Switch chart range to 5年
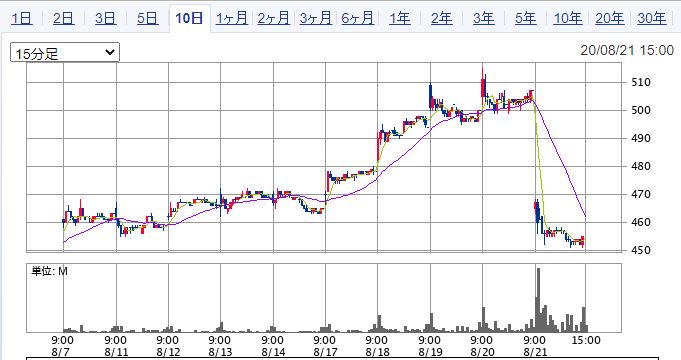Image resolution: width=681 pixels, height=360 pixels. (x=526, y=19)
